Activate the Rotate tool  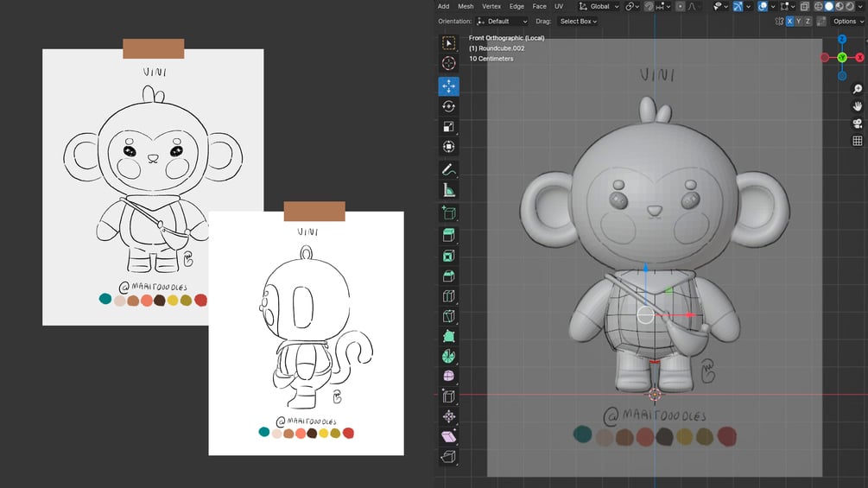click(x=448, y=105)
